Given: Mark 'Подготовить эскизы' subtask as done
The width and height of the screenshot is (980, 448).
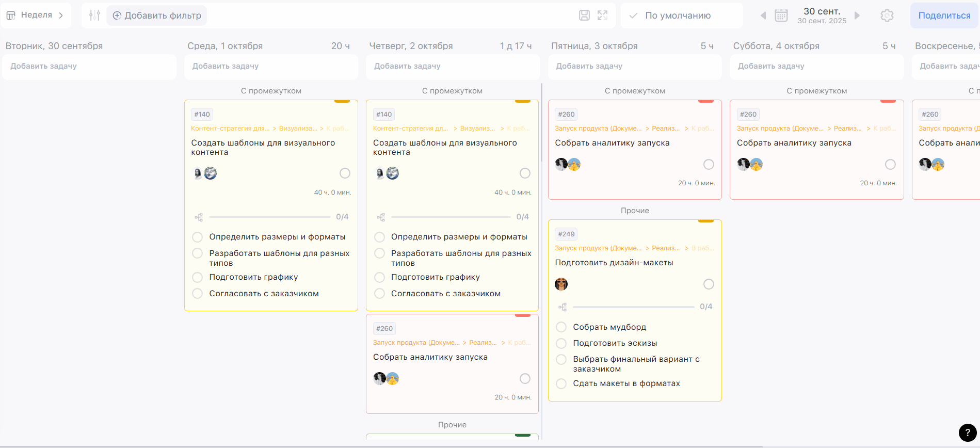Looking at the screenshot, I should 561,343.
